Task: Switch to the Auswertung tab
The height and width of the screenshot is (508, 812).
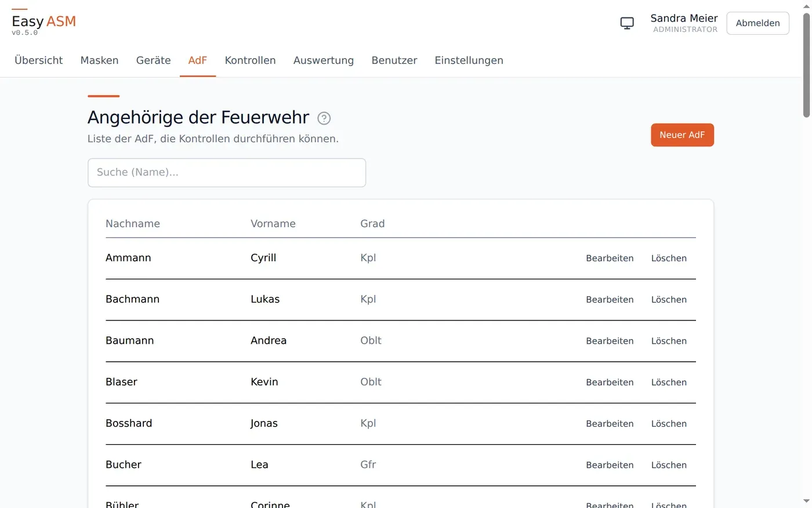Action: click(324, 60)
